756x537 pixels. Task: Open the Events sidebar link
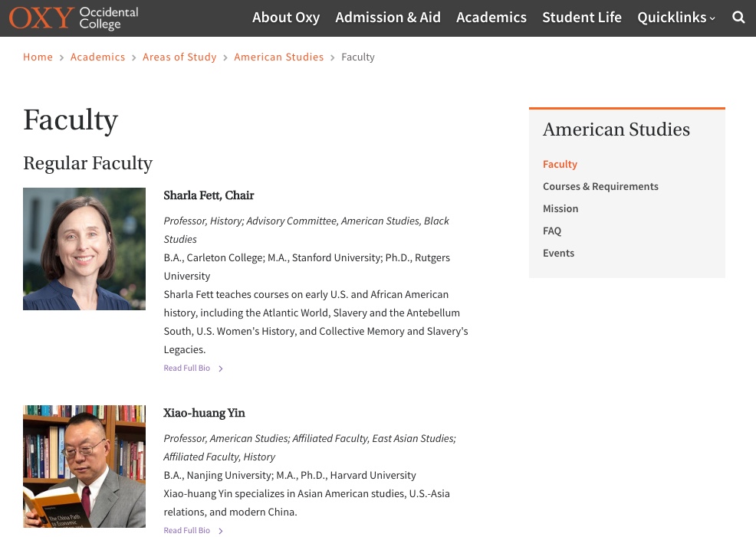[558, 253]
